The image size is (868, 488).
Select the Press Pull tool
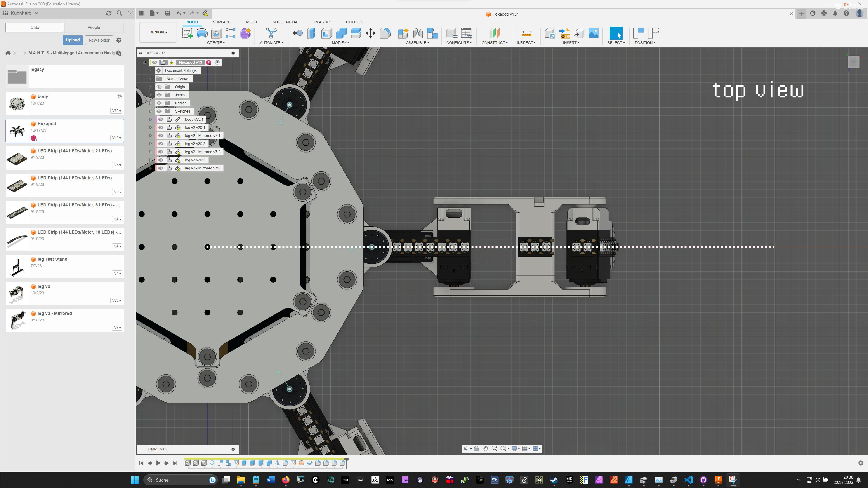(312, 33)
